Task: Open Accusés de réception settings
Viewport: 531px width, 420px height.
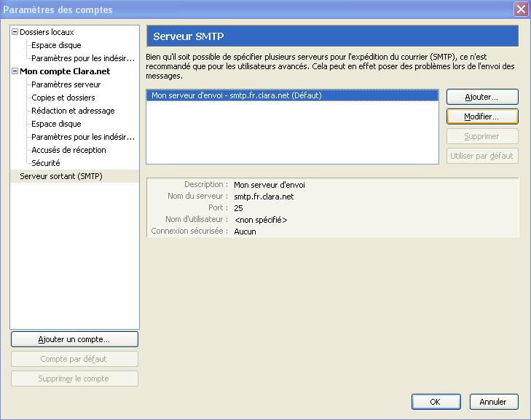Action: (x=68, y=150)
